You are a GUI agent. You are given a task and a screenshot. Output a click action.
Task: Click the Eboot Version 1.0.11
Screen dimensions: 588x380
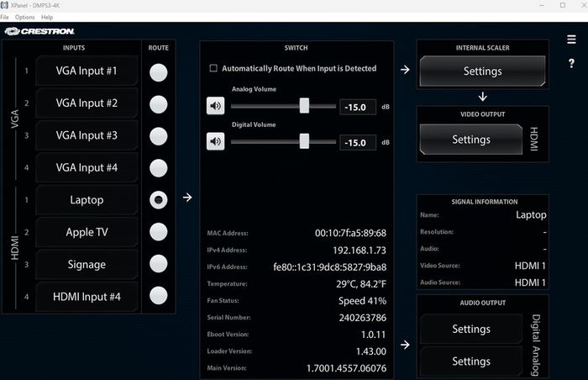click(373, 335)
